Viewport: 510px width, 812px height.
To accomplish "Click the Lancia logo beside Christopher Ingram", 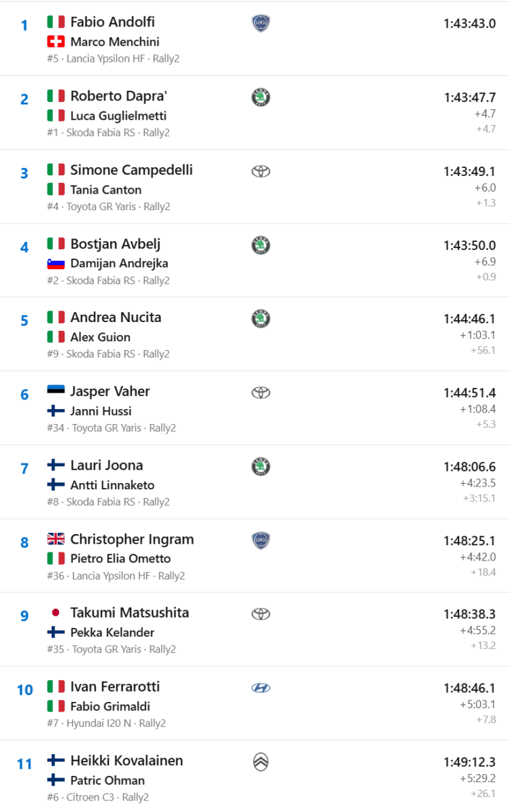I will [x=260, y=541].
